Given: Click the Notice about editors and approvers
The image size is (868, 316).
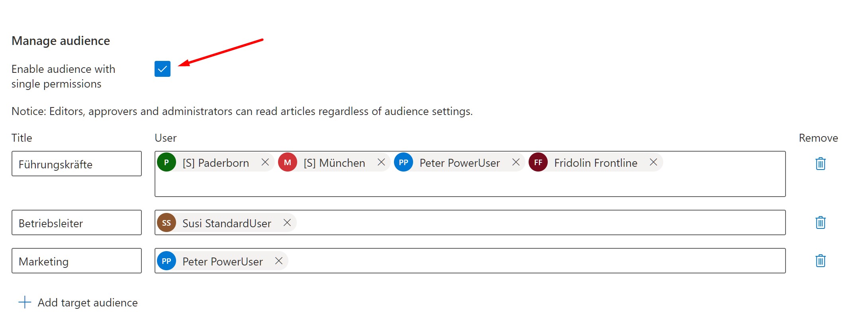Looking at the screenshot, I should pyautogui.click(x=242, y=111).
